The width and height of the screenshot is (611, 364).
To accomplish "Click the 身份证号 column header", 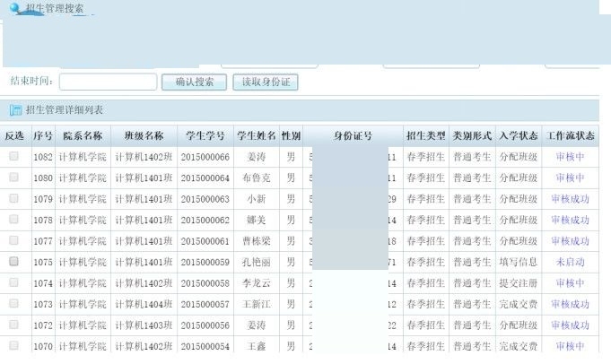I will click(353, 136).
